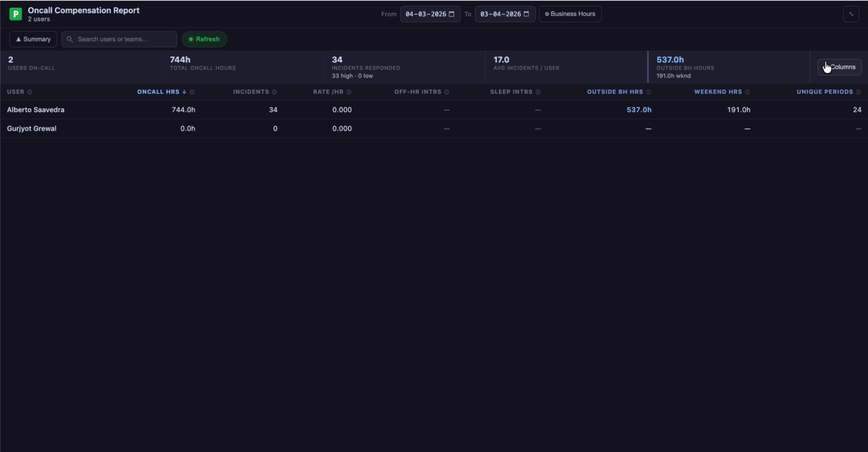The height and width of the screenshot is (452, 868).
Task: Click the info icon beside WEEKEND HRS
Action: [x=747, y=92]
